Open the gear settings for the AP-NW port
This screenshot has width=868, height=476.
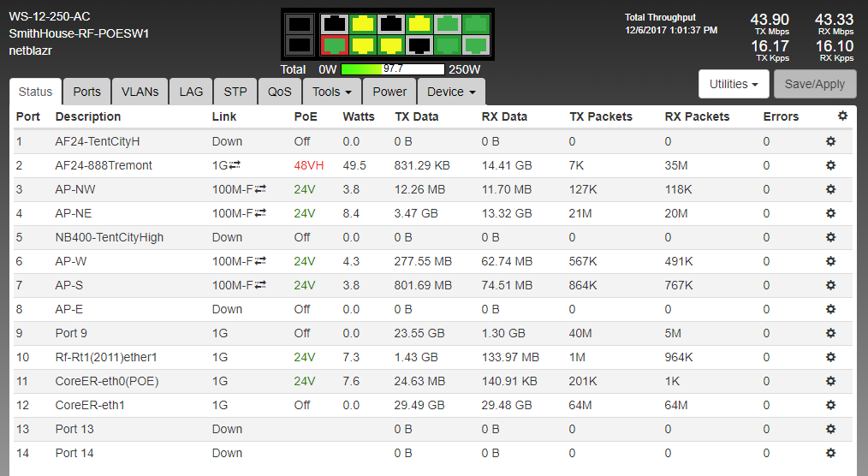(x=829, y=189)
